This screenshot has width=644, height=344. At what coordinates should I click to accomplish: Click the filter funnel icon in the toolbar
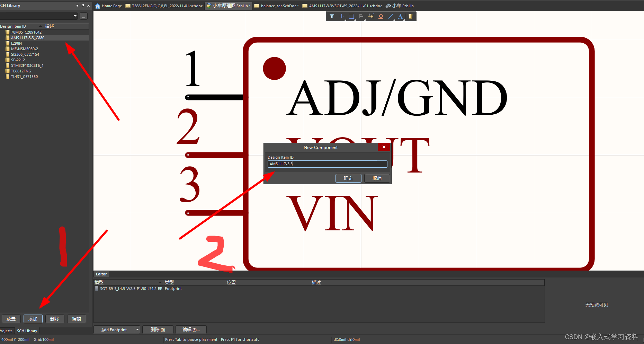tap(332, 16)
